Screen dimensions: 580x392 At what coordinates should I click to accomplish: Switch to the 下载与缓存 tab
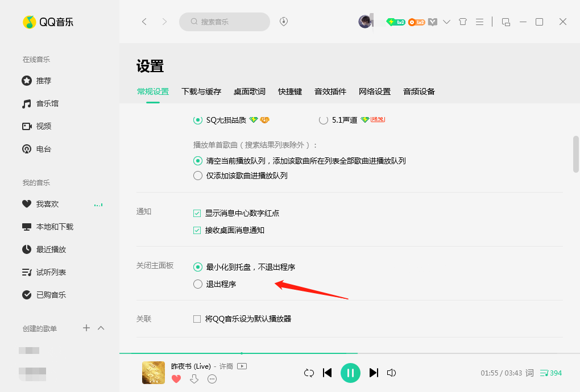pyautogui.click(x=201, y=91)
